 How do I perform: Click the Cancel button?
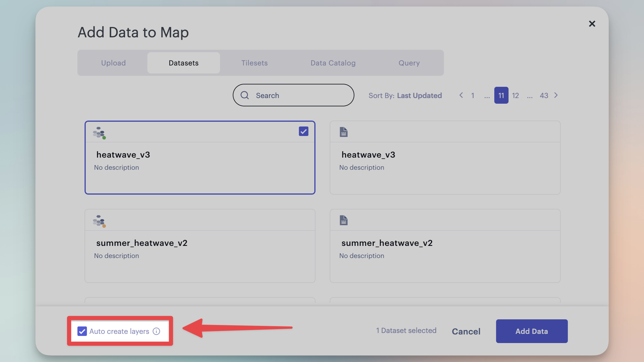point(466,331)
